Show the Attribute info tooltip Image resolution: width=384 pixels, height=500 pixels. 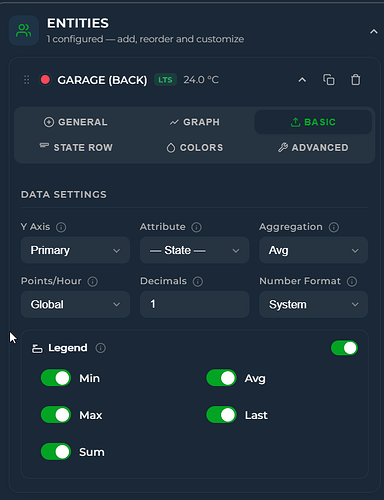tap(196, 227)
